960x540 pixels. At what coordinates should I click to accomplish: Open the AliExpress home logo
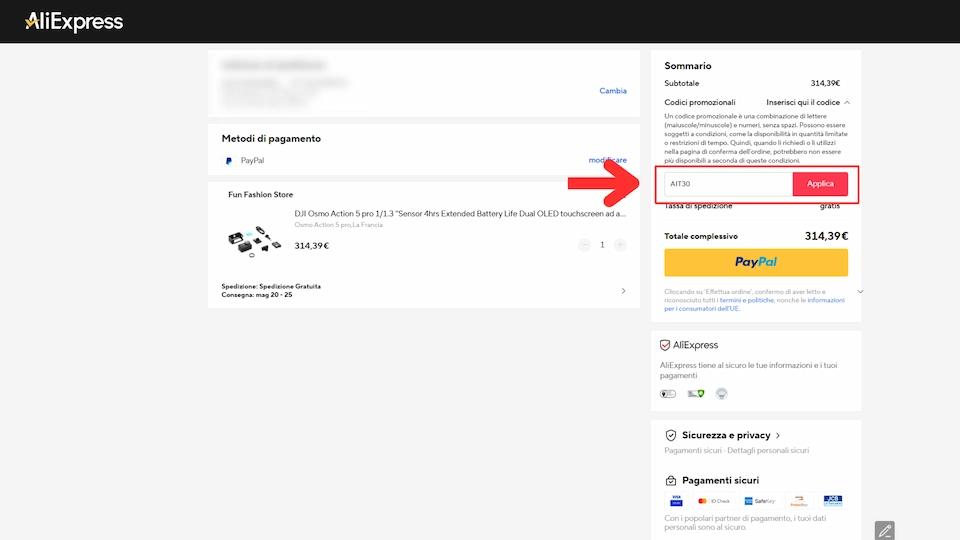coord(73,21)
